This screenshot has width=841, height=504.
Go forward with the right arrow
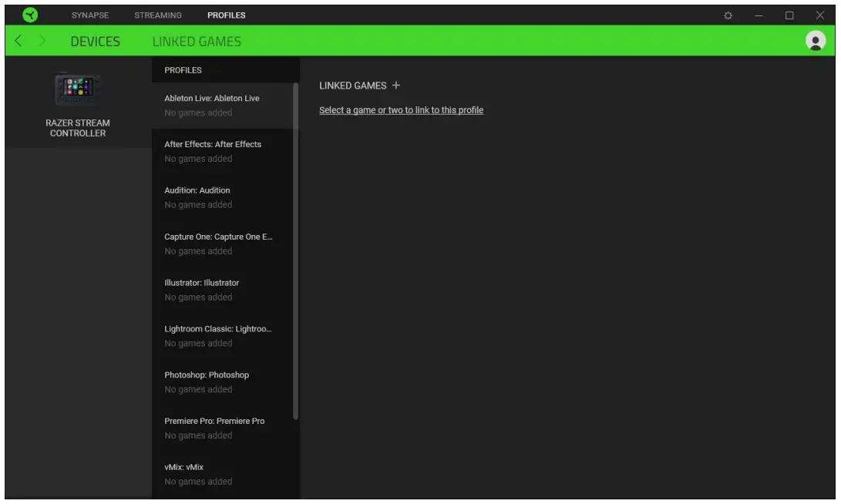tap(42, 41)
